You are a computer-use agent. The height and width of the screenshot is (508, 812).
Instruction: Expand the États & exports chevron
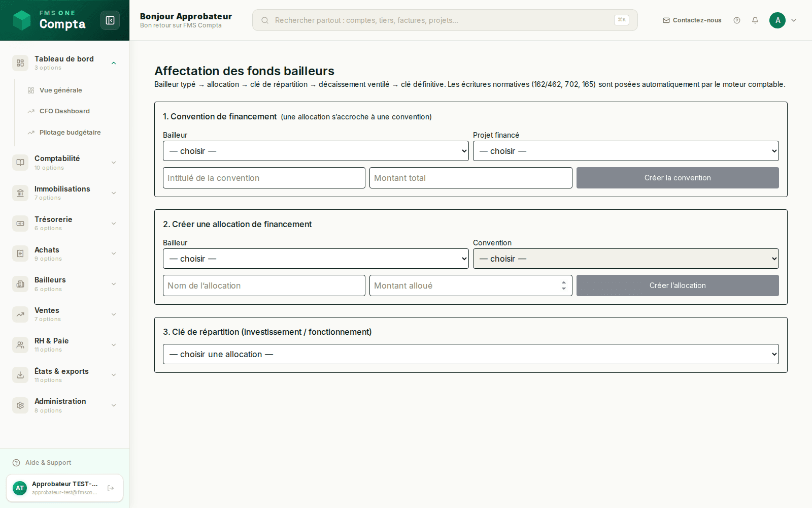[x=114, y=375]
